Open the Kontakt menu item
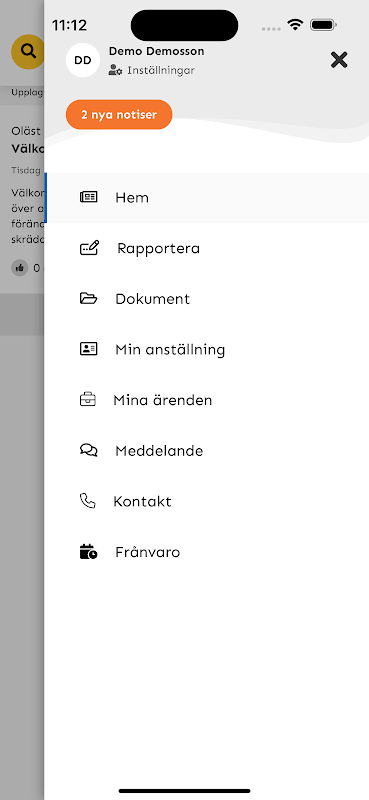The image size is (369, 800). point(207,501)
